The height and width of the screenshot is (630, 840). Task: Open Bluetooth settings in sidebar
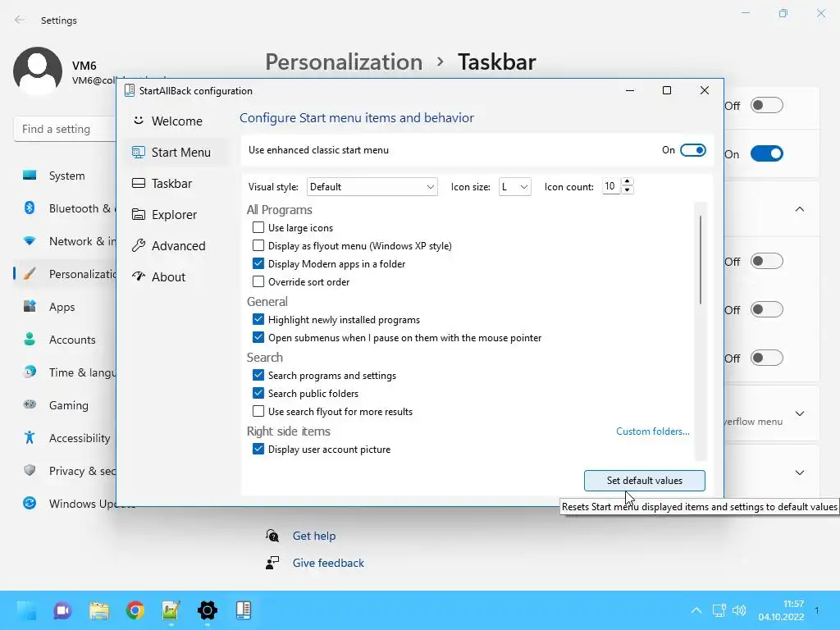click(66, 208)
